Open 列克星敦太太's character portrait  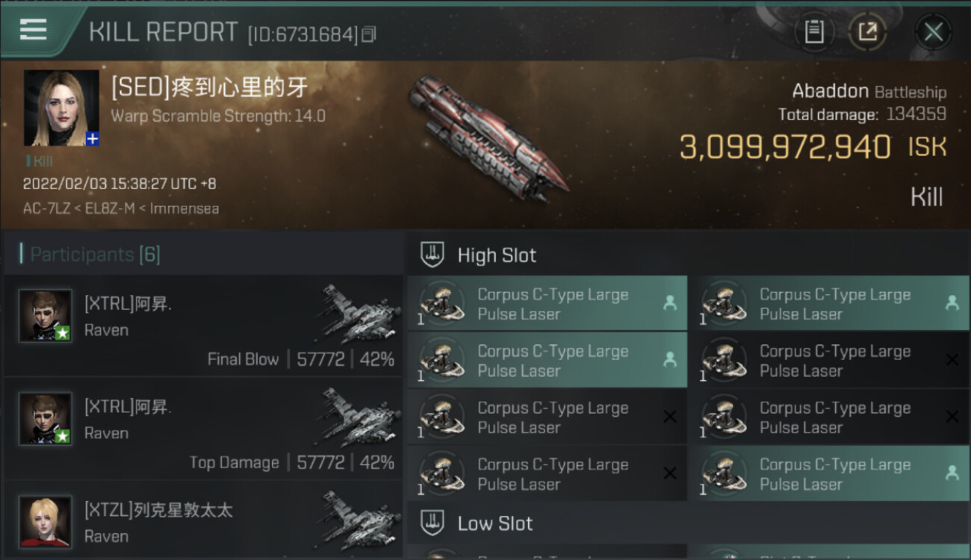[x=46, y=521]
